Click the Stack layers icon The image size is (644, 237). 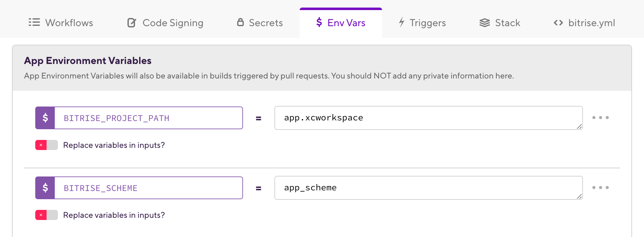[x=485, y=23]
